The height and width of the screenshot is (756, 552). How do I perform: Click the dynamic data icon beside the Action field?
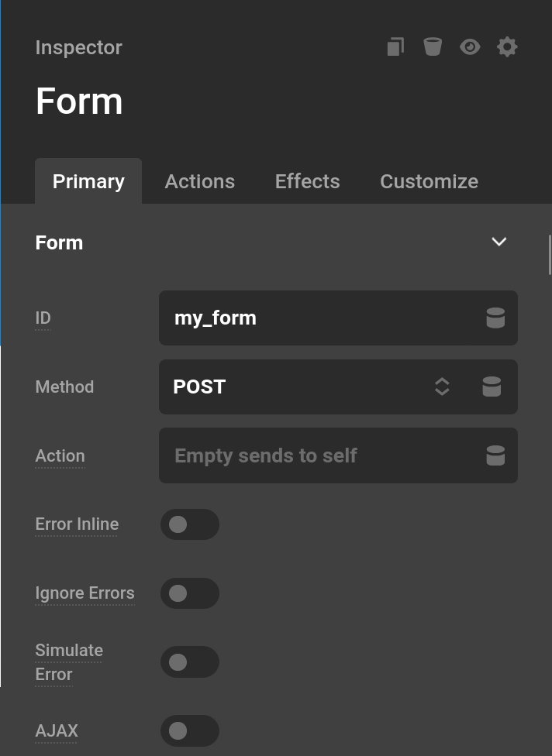pyautogui.click(x=495, y=455)
